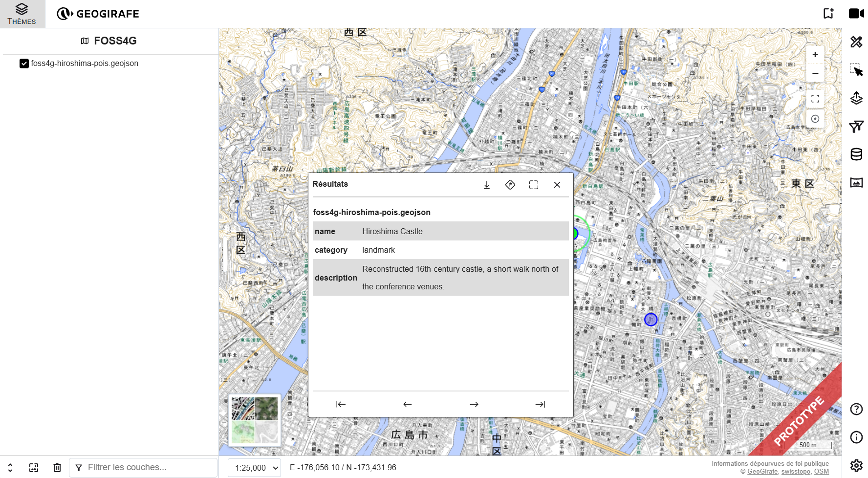Image resolution: width=868 pixels, height=478 pixels.
Task: Download the results from Résultats panel
Action: point(487,185)
